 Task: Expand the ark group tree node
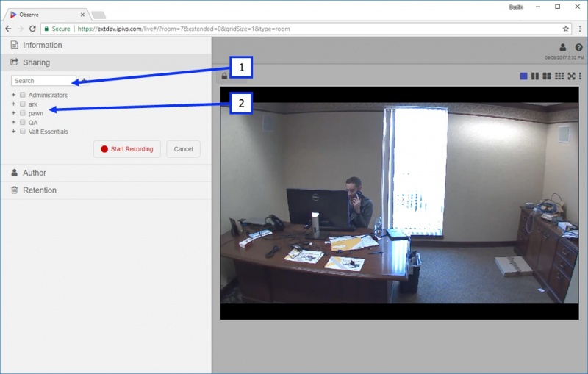coord(13,104)
